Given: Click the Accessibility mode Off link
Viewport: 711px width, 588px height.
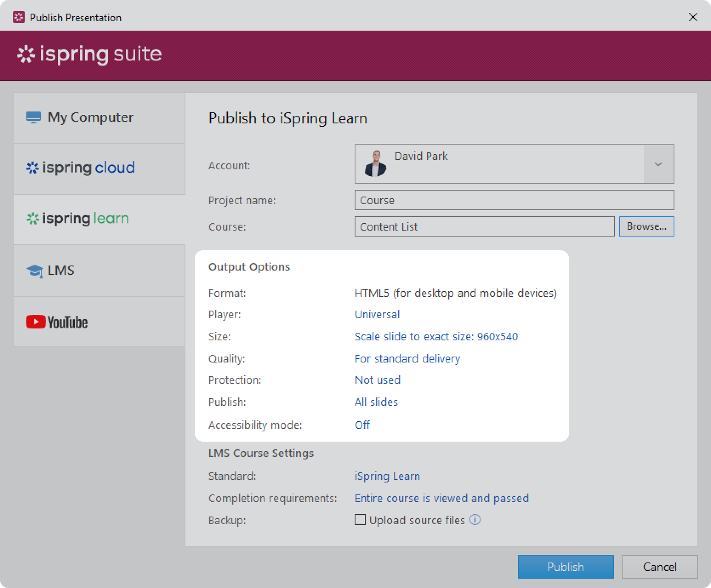Looking at the screenshot, I should point(362,425).
